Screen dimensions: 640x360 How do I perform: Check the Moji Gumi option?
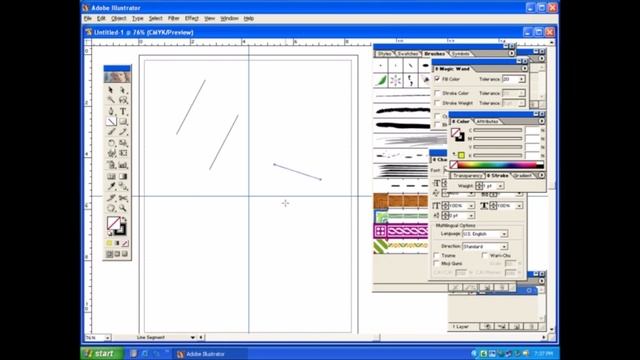pos(436,264)
